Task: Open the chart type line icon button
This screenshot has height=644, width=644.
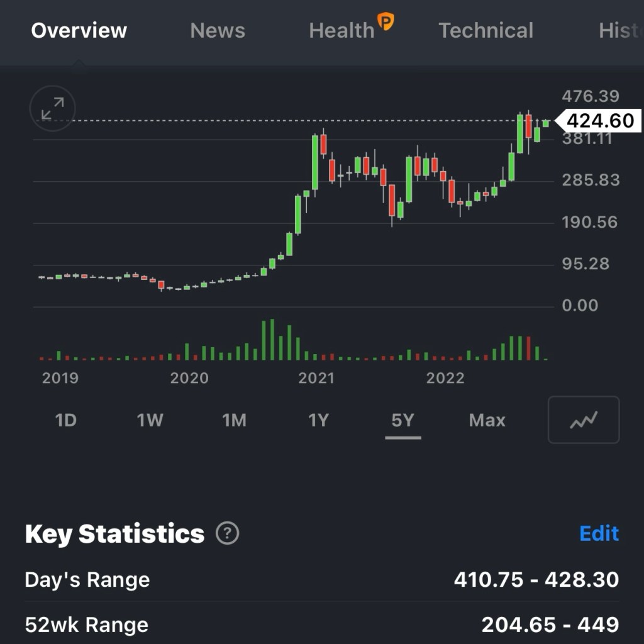Action: click(x=583, y=419)
